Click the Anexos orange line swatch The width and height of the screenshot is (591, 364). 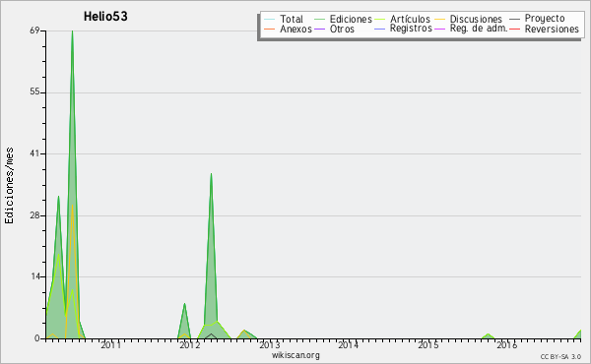[270, 29]
